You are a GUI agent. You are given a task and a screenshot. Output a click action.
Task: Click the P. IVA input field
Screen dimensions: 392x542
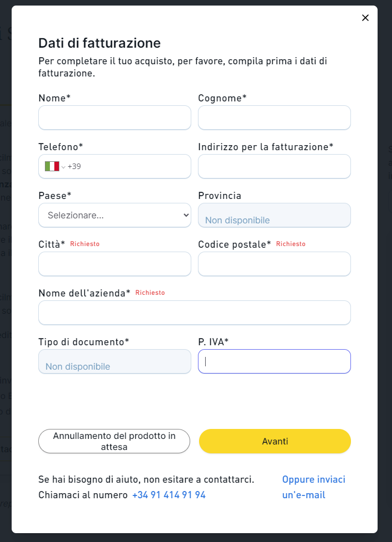[274, 361]
